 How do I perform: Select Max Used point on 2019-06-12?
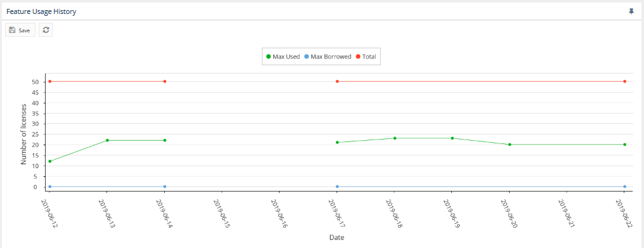49,161
